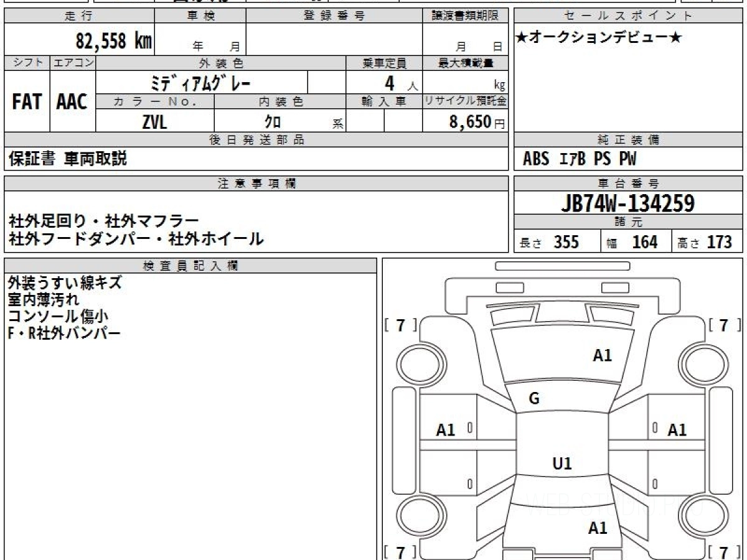
Task: Select the length value 長さ 355
Action: (549, 242)
